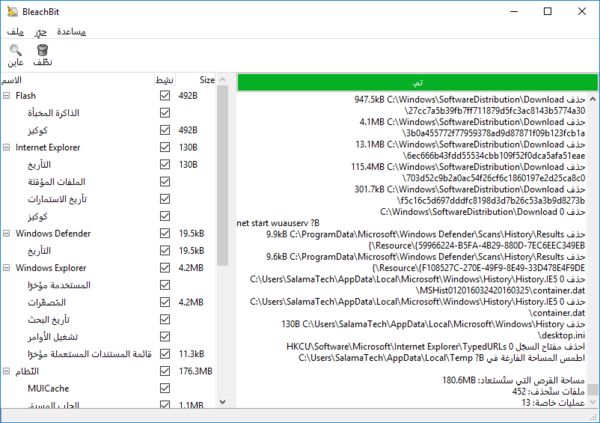This screenshot has height=423, width=600.
Task: Click the cleaner list scrollbar thumb
Action: [223, 176]
